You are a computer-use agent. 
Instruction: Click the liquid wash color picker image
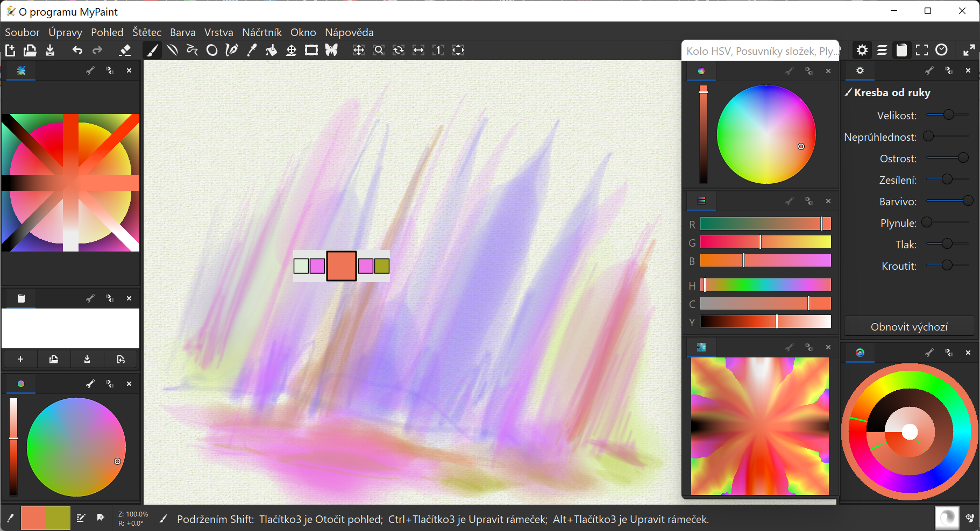tap(759, 426)
